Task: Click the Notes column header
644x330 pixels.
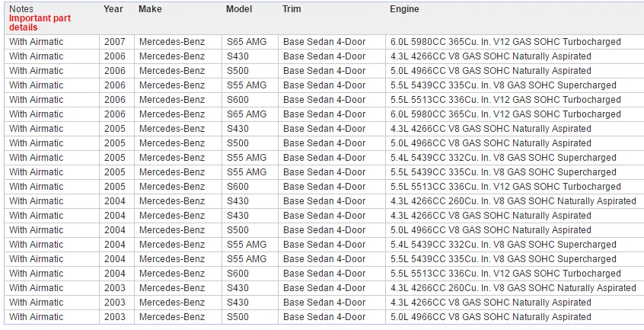Action: [21, 9]
